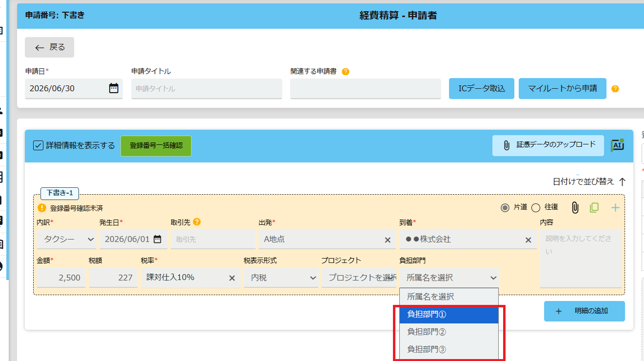Click the 申請番号: 下書き header text
This screenshot has height=361, width=644.
[x=55, y=15]
